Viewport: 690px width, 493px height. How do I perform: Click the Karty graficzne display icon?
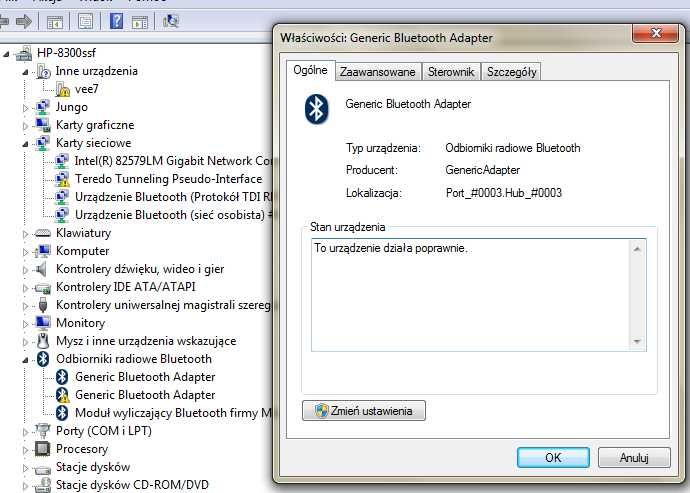click(x=43, y=125)
